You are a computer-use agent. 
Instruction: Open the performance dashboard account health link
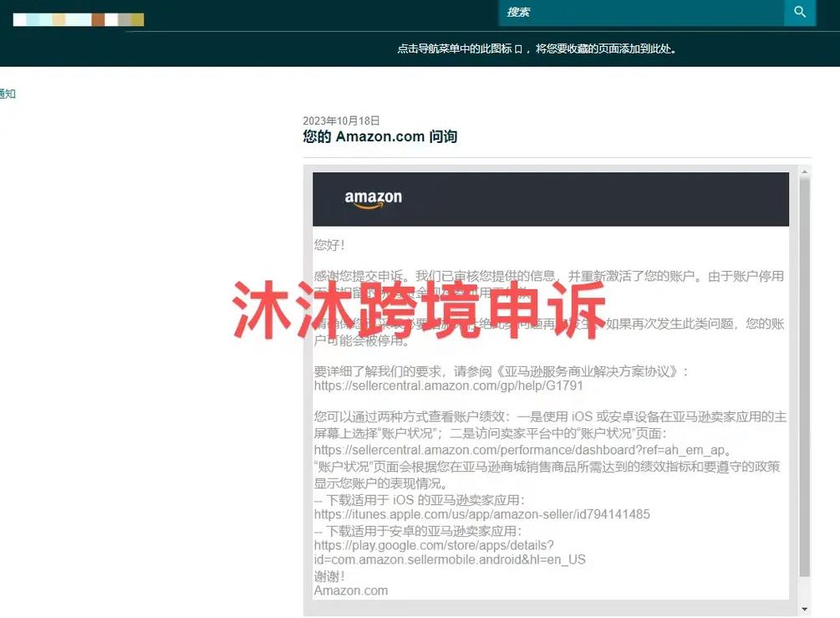pos(519,450)
